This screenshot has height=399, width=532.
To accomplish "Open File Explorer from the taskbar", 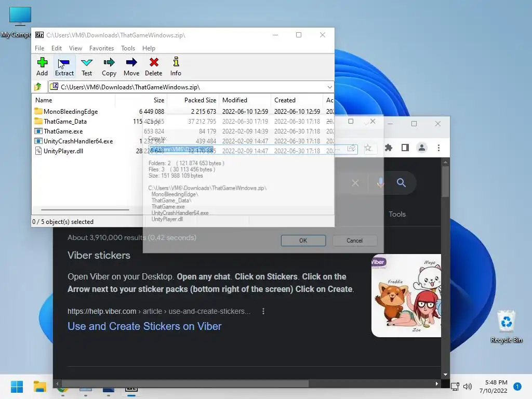I will tap(40, 387).
